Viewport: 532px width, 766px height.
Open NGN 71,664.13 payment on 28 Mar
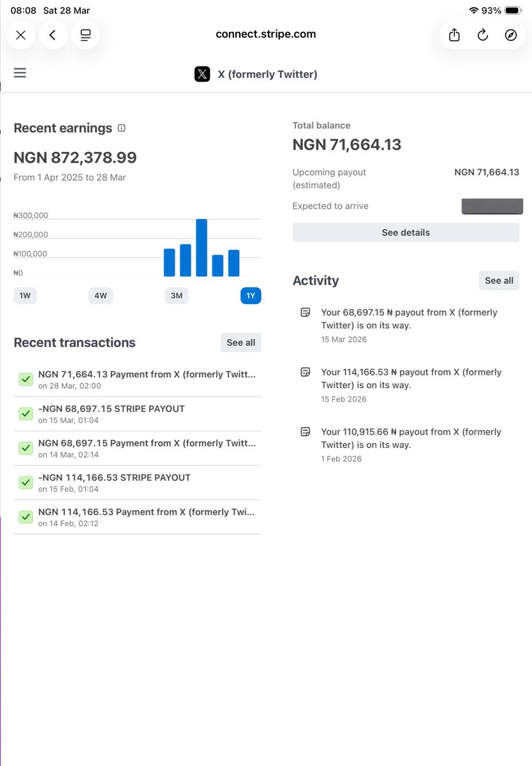[137, 380]
